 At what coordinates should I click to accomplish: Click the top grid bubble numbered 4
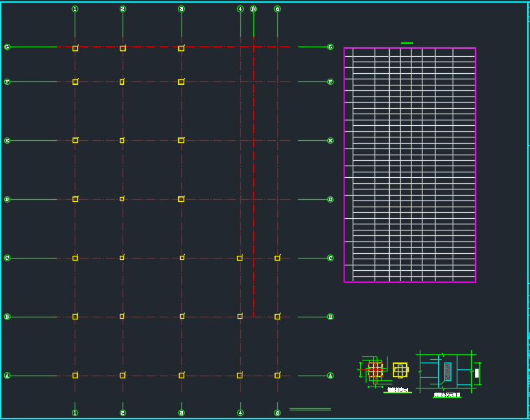pos(240,9)
